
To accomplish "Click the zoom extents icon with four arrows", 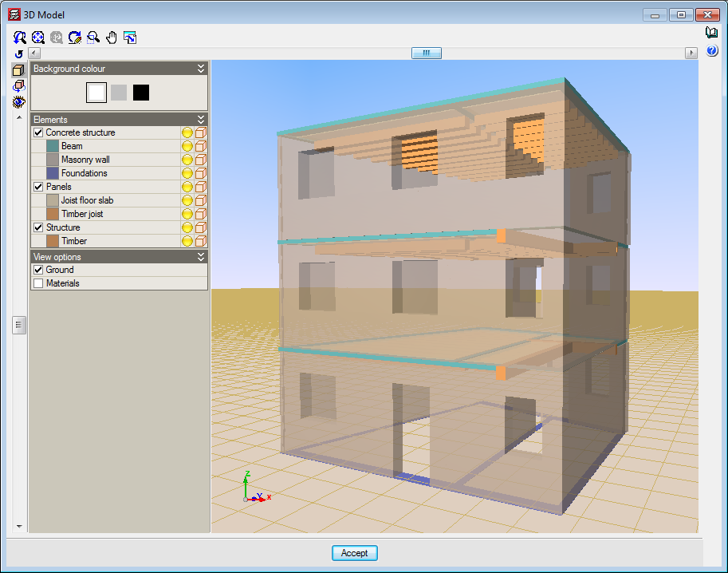I will [38, 38].
